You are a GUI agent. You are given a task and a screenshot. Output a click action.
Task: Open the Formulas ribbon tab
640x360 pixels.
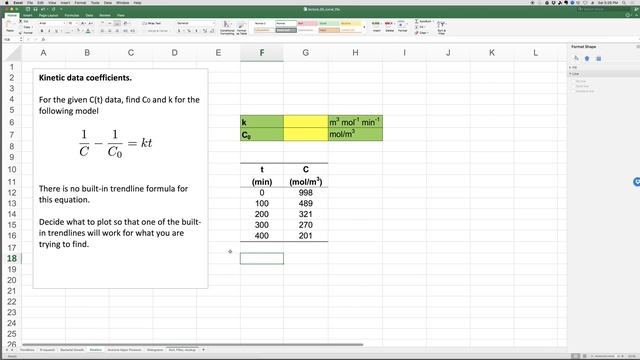(72, 15)
